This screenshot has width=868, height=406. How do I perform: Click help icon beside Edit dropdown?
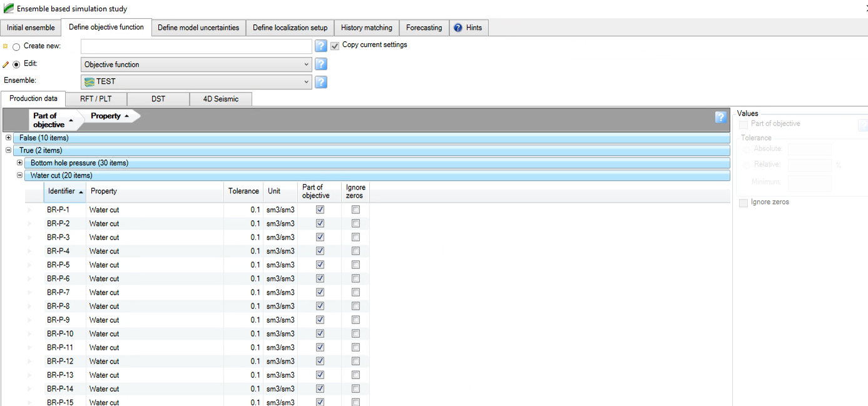321,64
